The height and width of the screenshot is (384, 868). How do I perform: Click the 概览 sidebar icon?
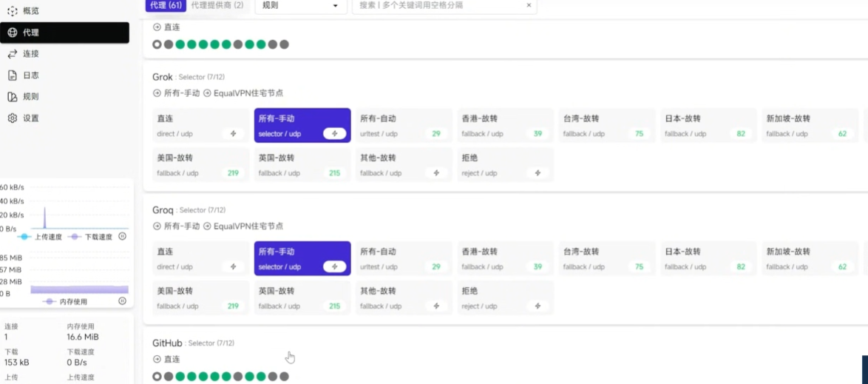tap(12, 11)
